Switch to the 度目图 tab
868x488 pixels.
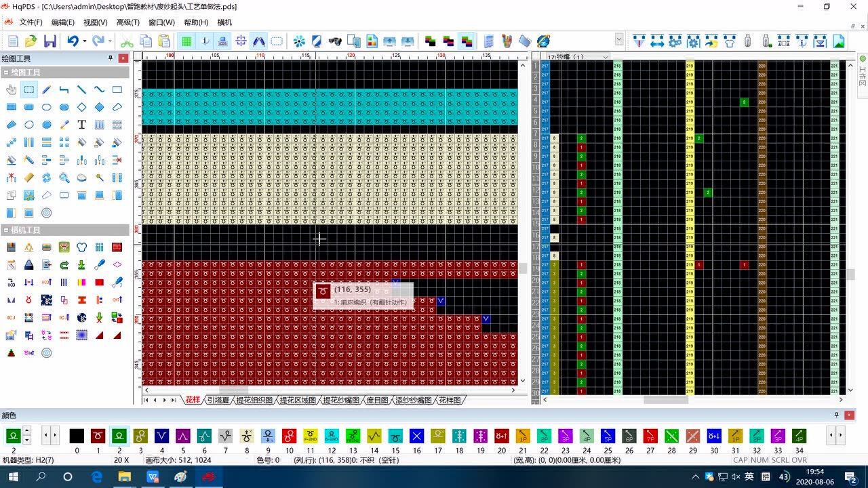pyautogui.click(x=377, y=401)
